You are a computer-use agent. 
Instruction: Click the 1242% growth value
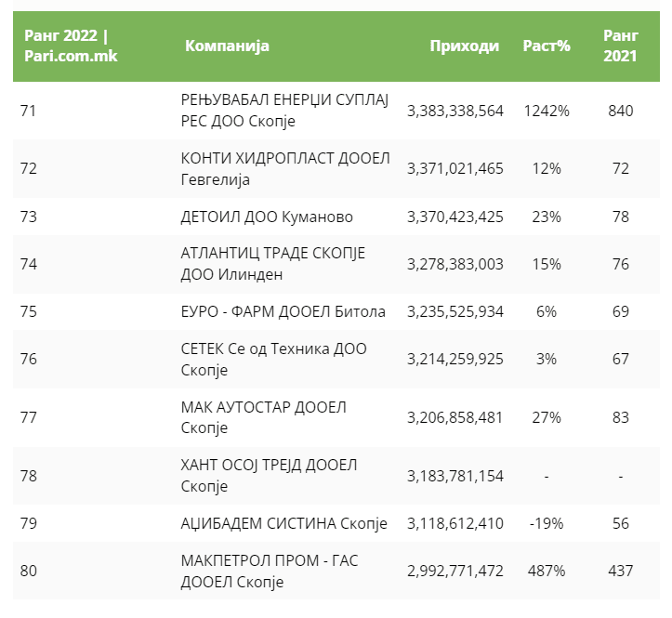coord(547,111)
